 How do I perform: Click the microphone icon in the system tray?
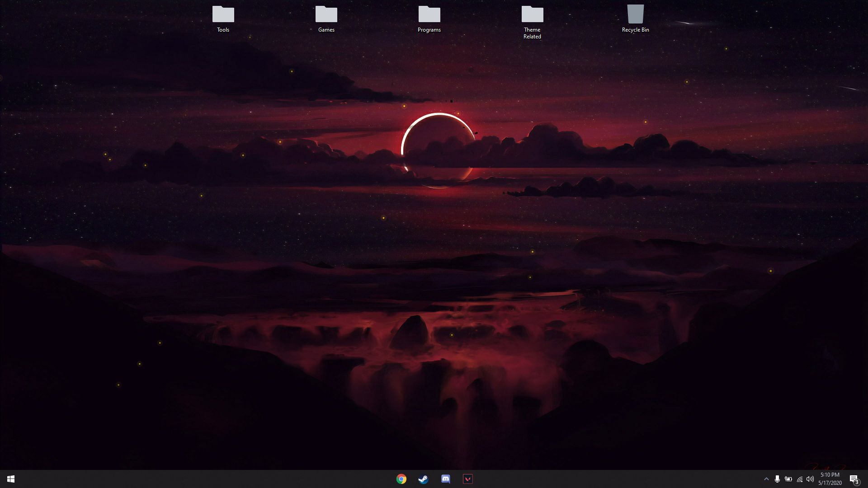[777, 479]
